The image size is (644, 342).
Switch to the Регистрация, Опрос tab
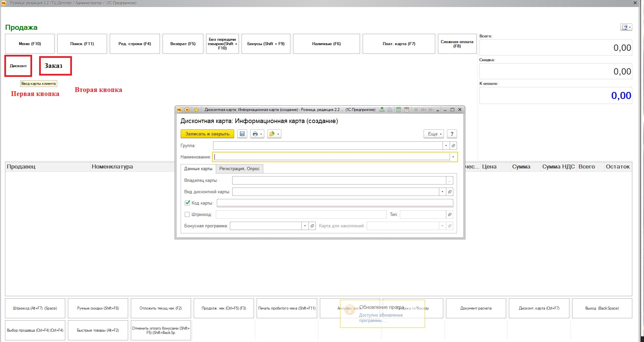(x=239, y=169)
